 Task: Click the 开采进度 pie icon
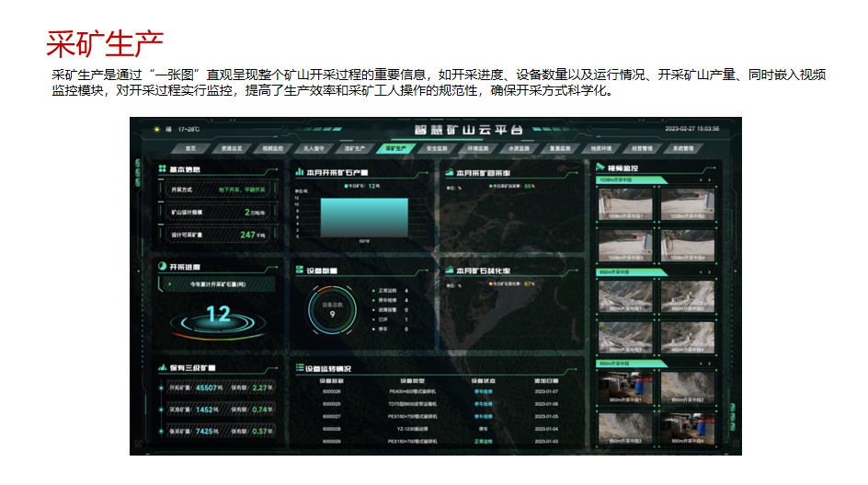pyautogui.click(x=163, y=267)
